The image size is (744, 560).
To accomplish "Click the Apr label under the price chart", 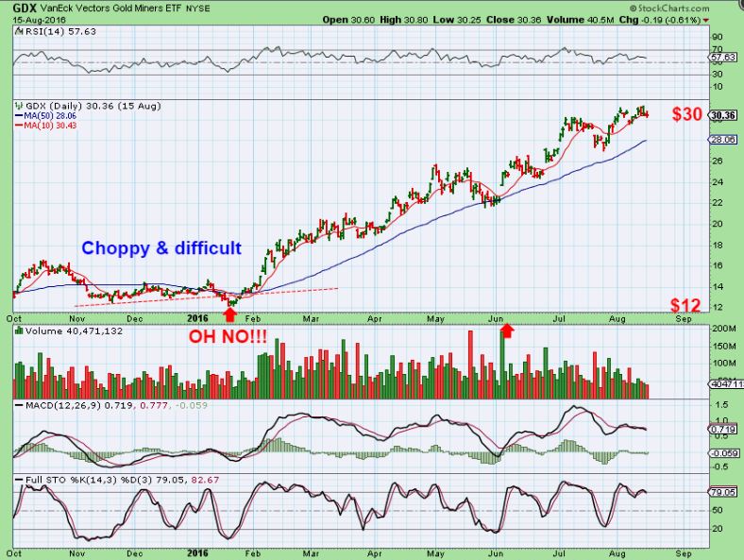I will [x=375, y=318].
